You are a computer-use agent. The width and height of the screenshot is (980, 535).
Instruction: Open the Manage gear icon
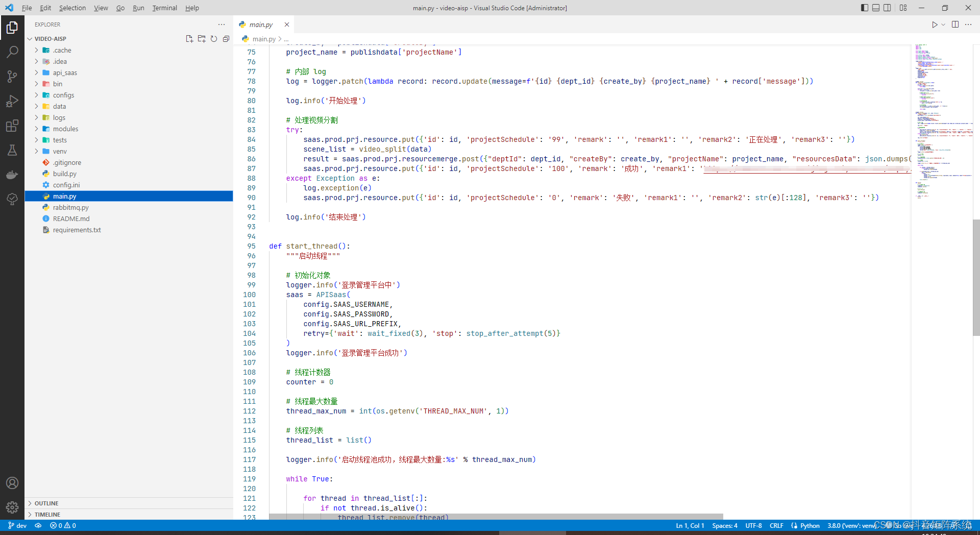pyautogui.click(x=12, y=507)
